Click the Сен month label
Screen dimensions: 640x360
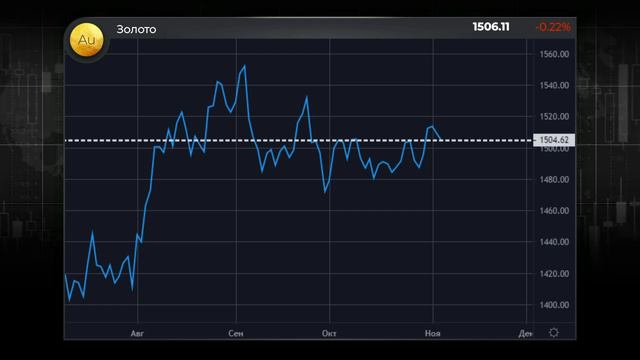coord(236,333)
